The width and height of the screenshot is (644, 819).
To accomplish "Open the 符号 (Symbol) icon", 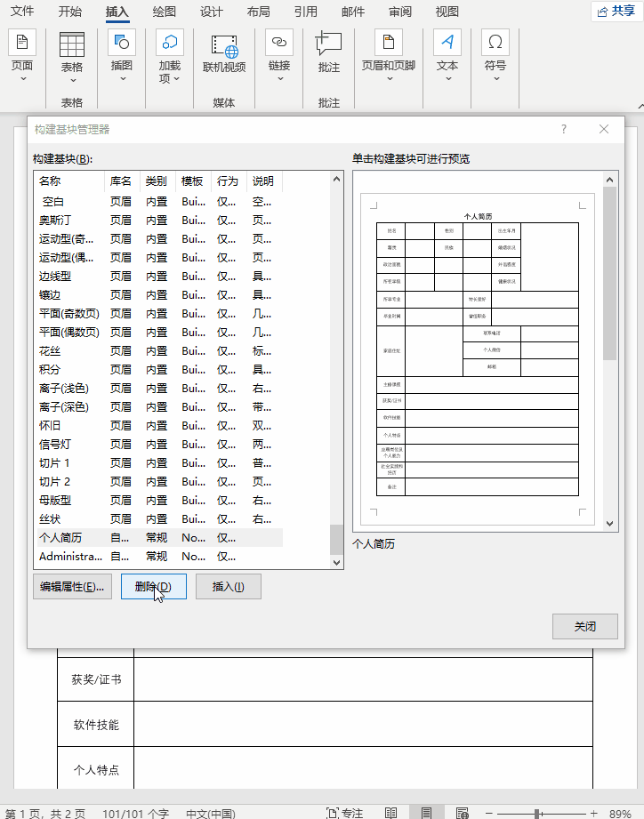I will coord(495,43).
